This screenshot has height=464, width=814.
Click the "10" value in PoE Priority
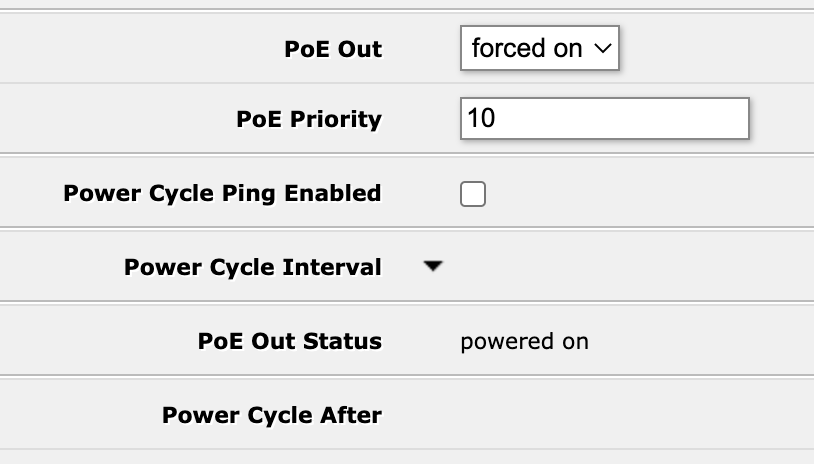click(481, 119)
